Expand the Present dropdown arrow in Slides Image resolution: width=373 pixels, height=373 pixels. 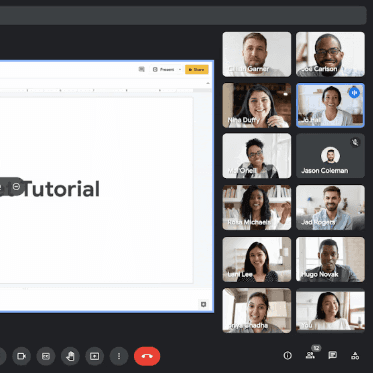tap(180, 69)
